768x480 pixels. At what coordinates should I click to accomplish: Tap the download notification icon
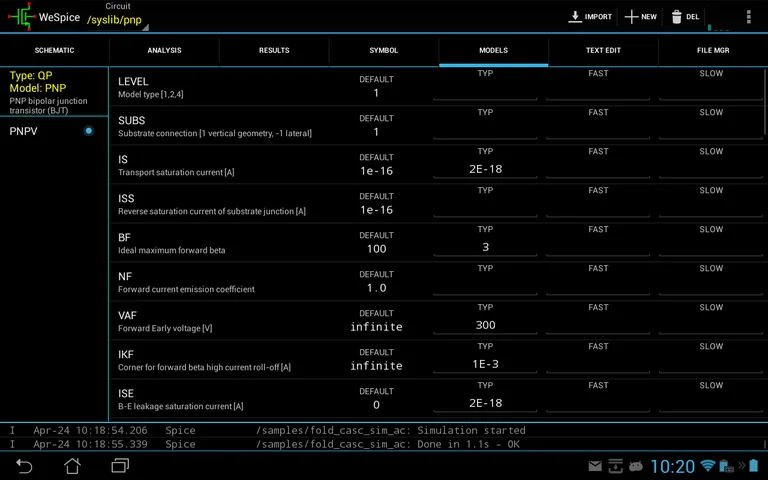tap(615, 466)
